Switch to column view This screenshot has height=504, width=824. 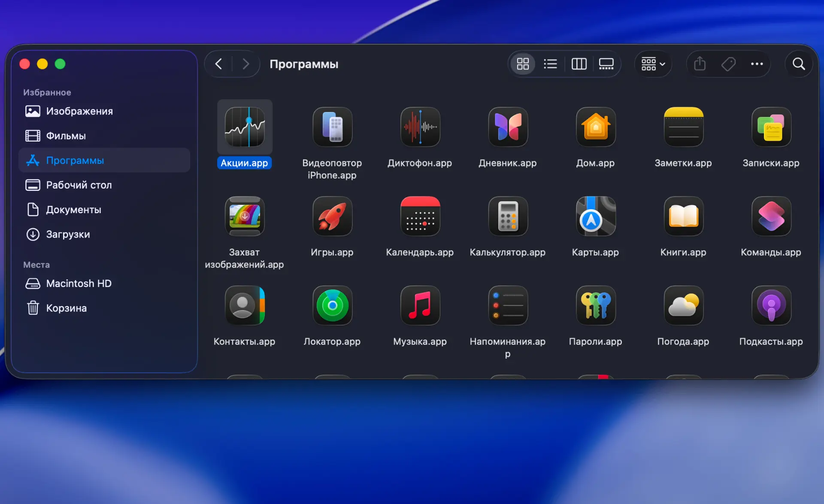579,64
